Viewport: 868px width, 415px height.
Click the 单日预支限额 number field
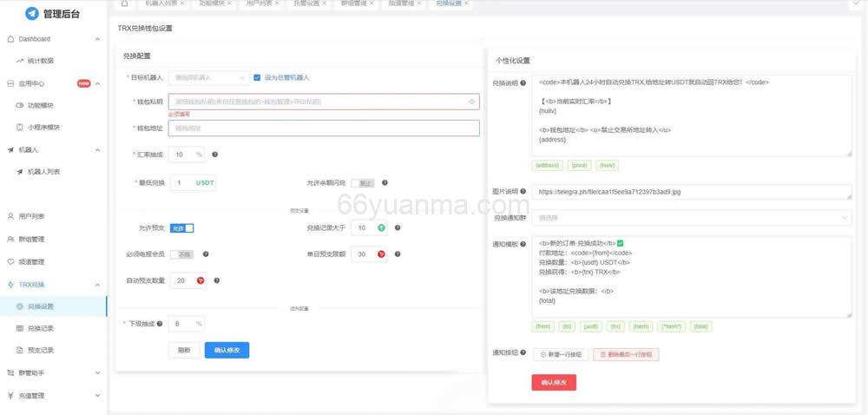[369, 254]
